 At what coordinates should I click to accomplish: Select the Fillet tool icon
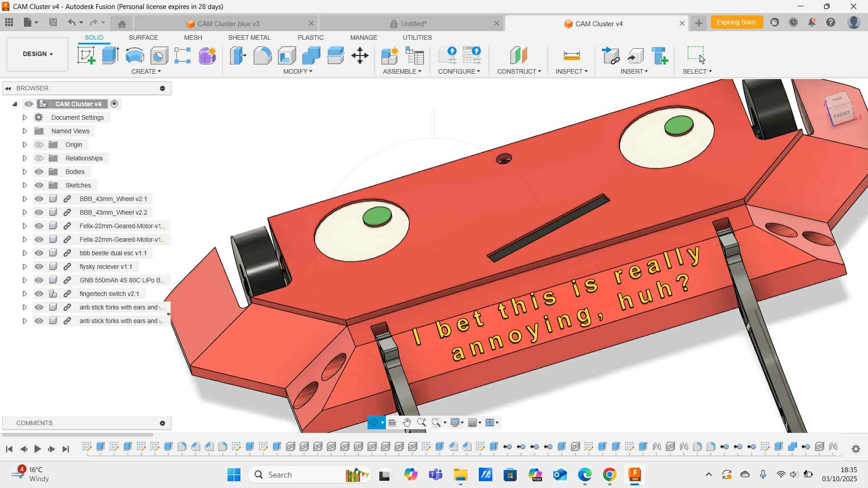pyautogui.click(x=262, y=56)
